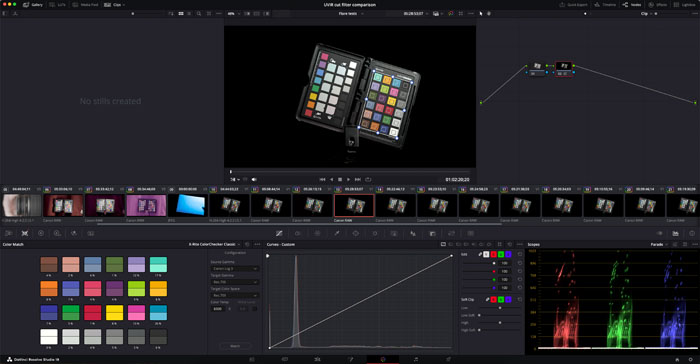Open the Target Gamma dropdown
Screen dimensions: 700x364
tap(235, 282)
